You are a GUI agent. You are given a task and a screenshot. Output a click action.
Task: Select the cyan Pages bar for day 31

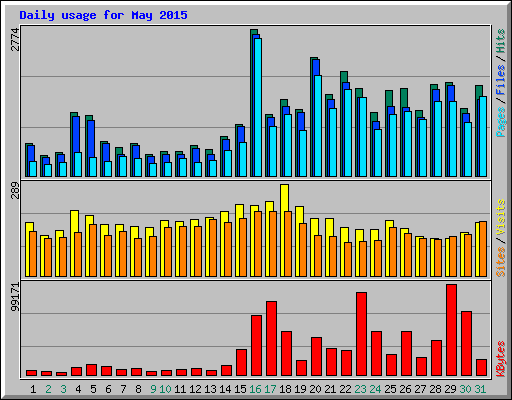tap(483, 137)
